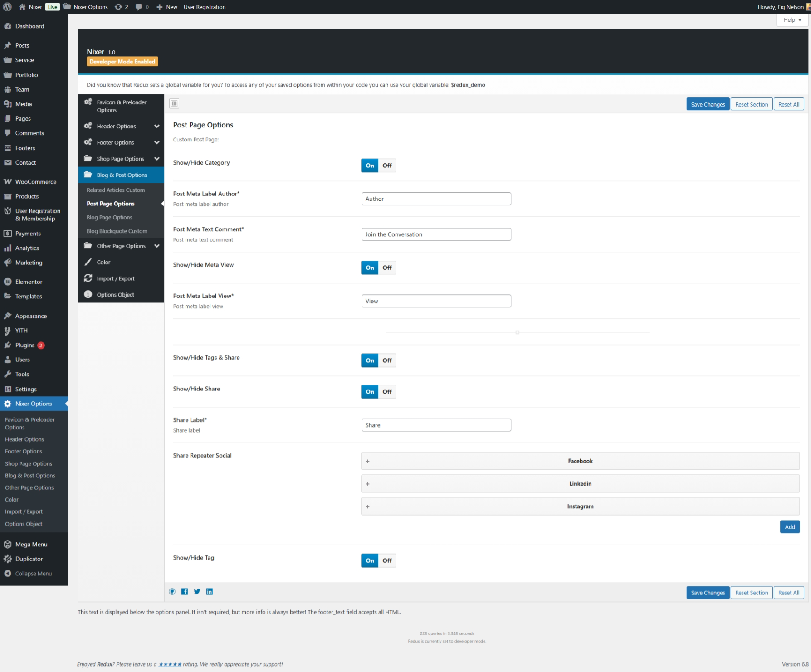Open the Twitter icon in panel footer
The width and height of the screenshot is (811, 672).
197,591
